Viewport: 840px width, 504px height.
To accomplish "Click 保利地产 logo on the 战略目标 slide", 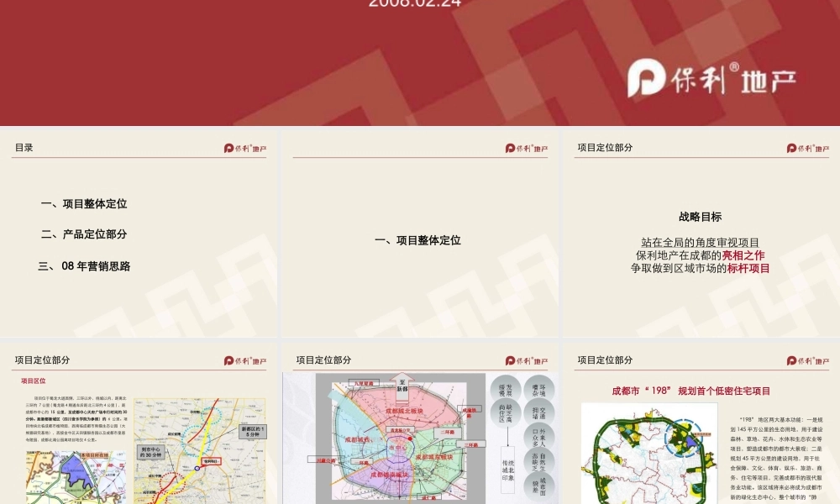I will click(808, 149).
